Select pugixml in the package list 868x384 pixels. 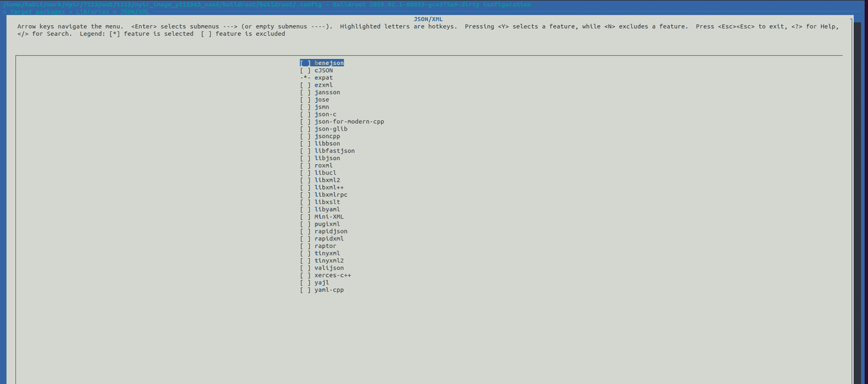(x=327, y=224)
